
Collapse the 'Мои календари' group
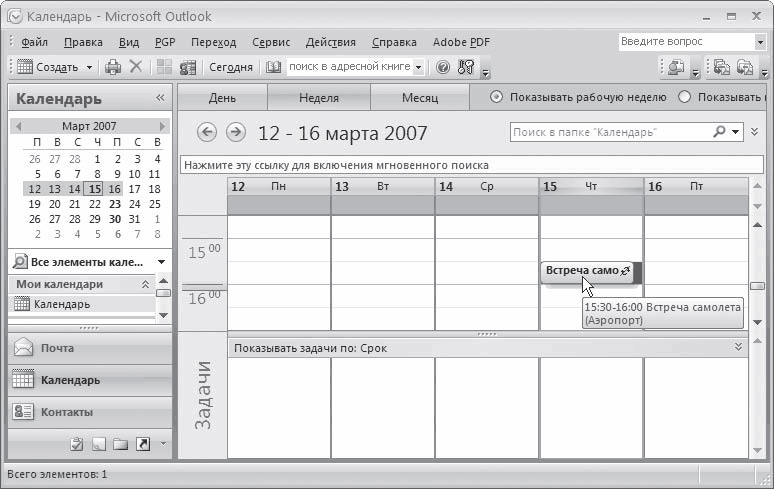tap(145, 284)
